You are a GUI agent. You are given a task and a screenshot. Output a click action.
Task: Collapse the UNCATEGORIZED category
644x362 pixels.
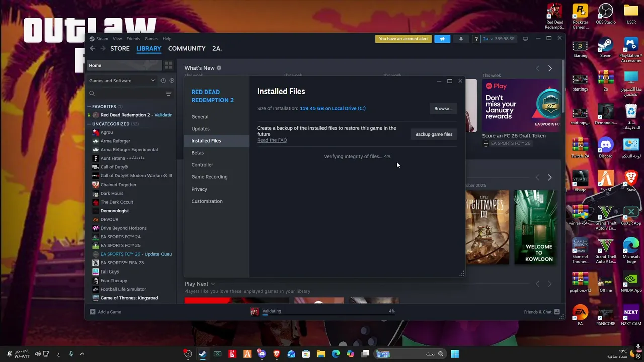[89, 124]
